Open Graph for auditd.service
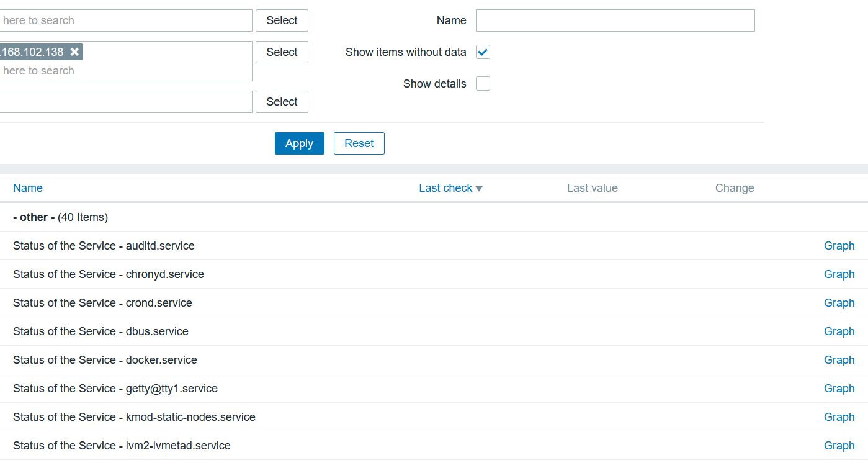 click(839, 246)
